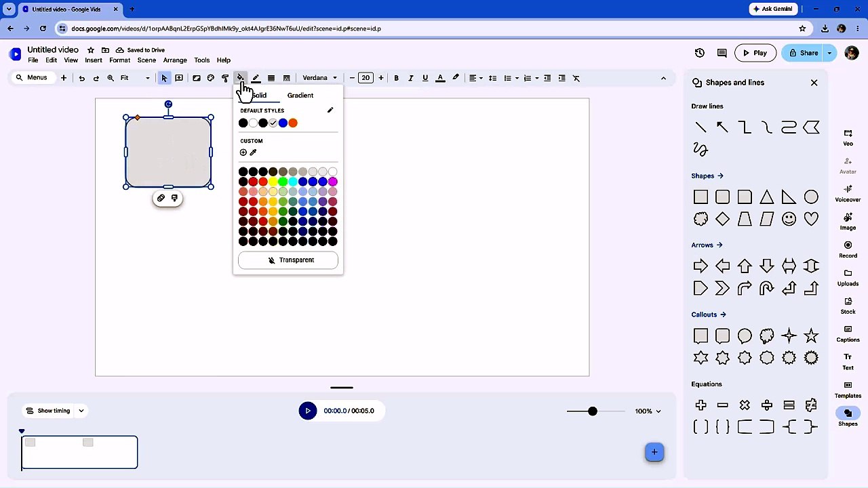Add a custom color with plus icon
868x488 pixels.
[243, 152]
